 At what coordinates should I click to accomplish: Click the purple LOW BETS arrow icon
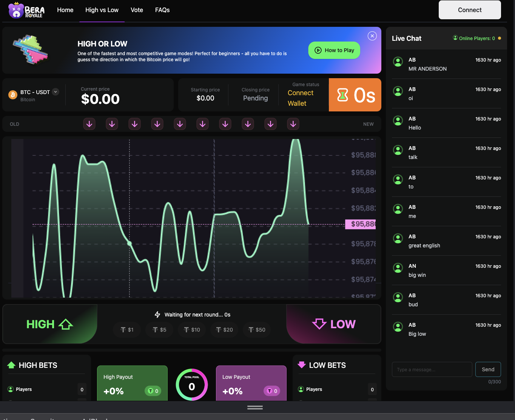point(301,365)
